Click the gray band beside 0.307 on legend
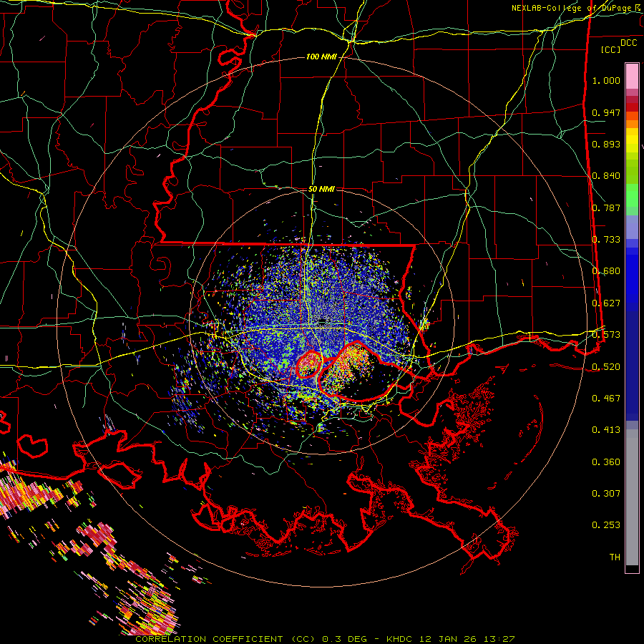Image resolution: width=644 pixels, height=644 pixels. (x=632, y=497)
